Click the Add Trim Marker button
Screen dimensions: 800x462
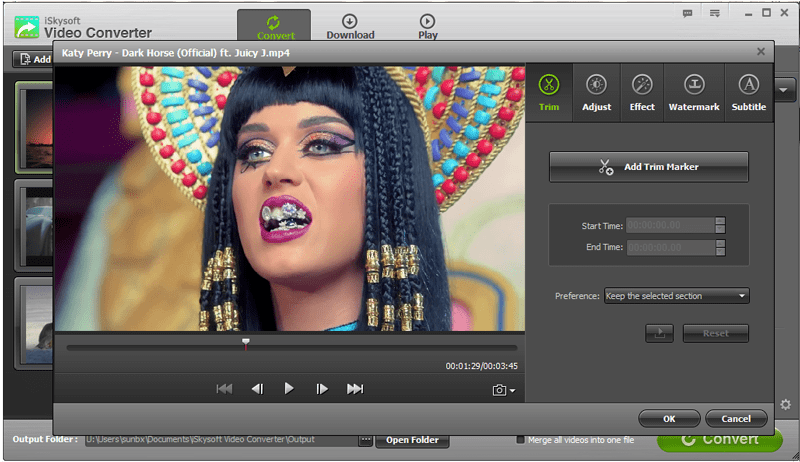[x=648, y=167]
